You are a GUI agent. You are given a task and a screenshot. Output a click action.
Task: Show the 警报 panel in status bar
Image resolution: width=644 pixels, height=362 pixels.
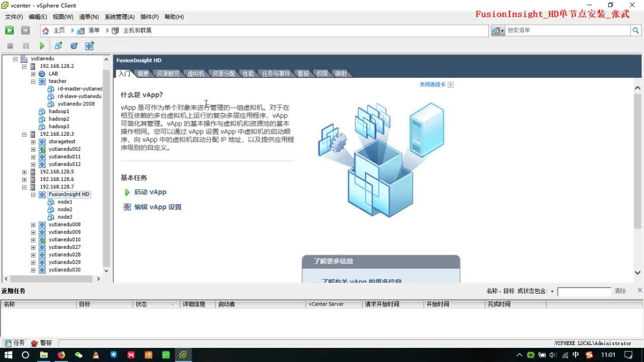[41, 343]
